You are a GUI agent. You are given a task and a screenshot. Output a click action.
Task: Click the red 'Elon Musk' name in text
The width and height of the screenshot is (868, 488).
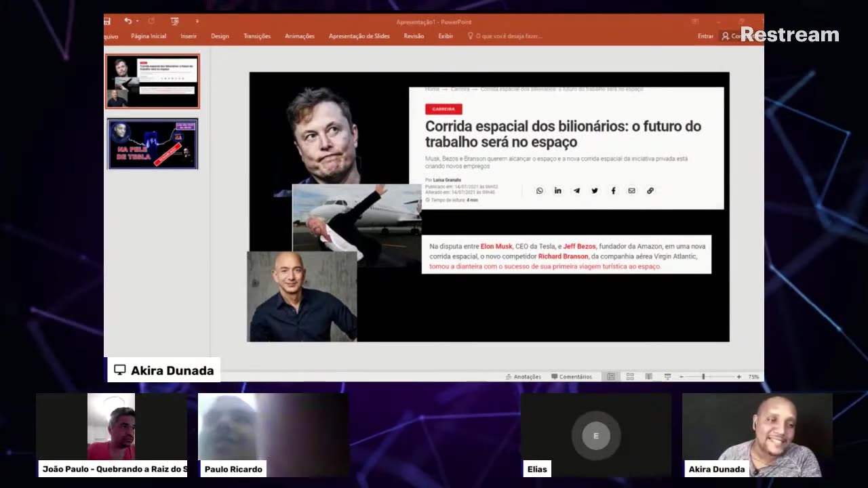496,246
